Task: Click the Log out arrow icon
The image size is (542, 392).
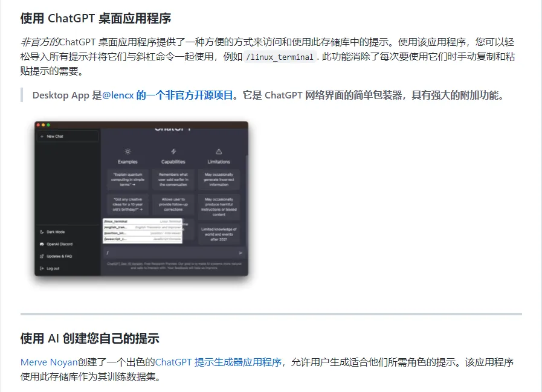Action: click(41, 268)
